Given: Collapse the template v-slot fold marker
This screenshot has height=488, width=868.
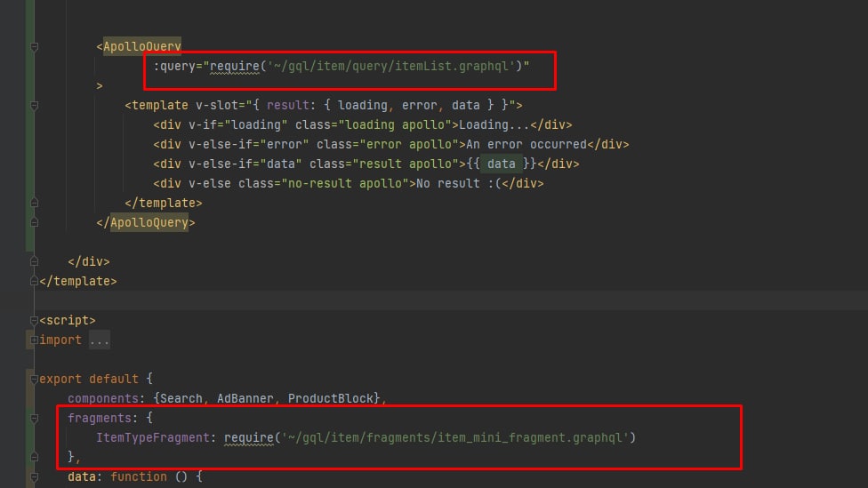Looking at the screenshot, I should pyautogui.click(x=34, y=106).
